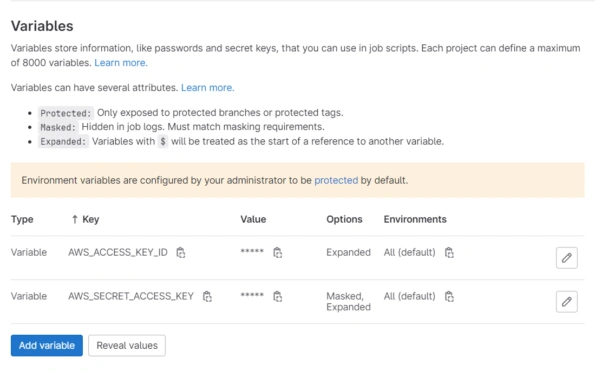Screen dimensions: 595x371
Task: Click All (default) for AWS_SECRET_ACCESS_KEY row
Action: (409, 296)
